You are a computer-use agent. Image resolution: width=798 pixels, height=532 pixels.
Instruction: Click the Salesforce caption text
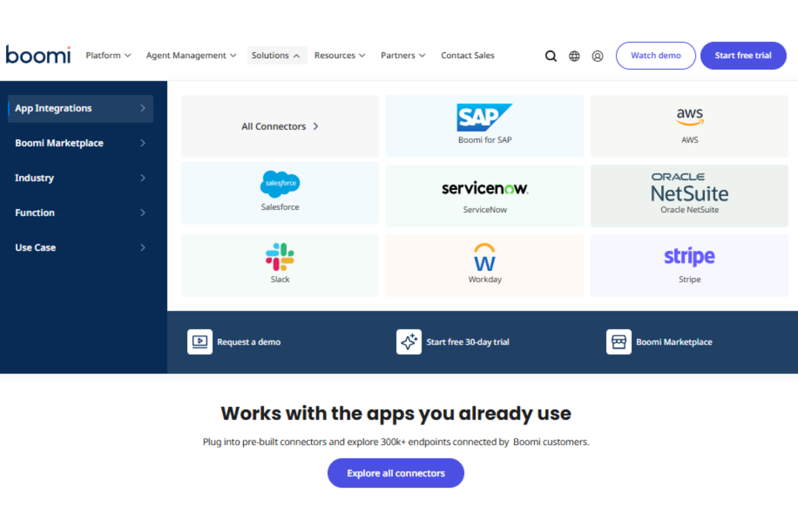pos(280,207)
